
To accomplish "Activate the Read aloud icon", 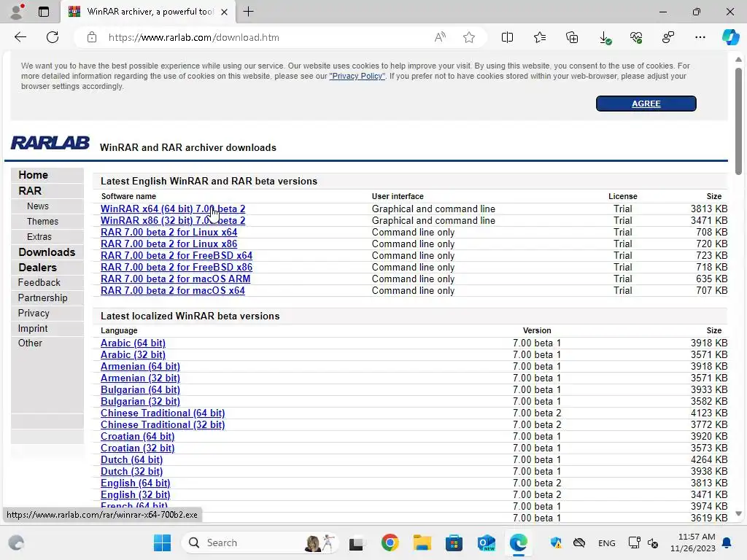I will 440,37.
